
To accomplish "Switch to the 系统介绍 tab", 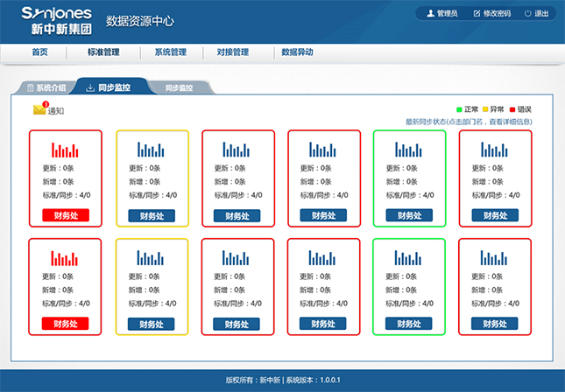I will 46,88.
